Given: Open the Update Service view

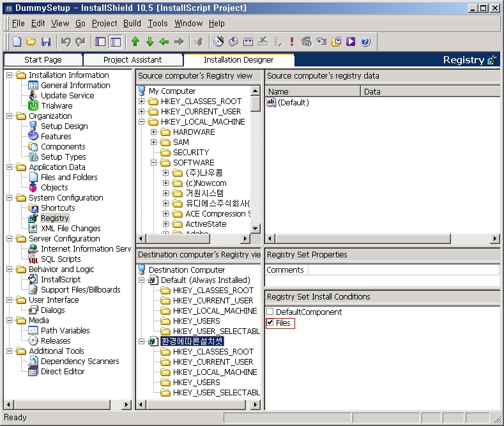Looking at the screenshot, I should coord(68,95).
